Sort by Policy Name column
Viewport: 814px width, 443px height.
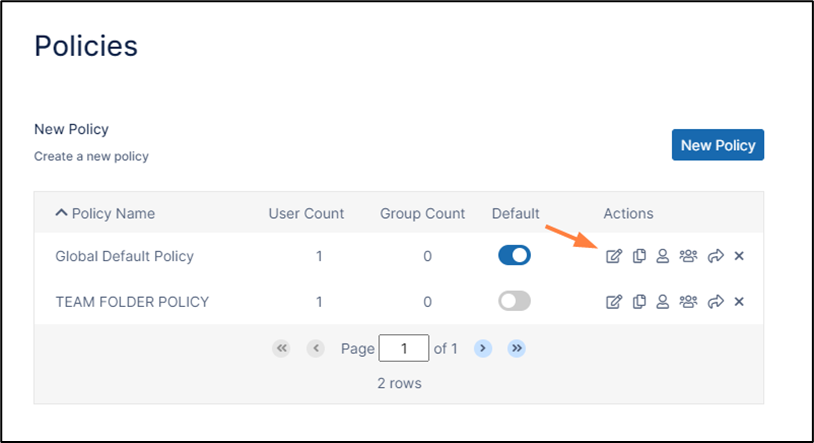[x=105, y=213]
